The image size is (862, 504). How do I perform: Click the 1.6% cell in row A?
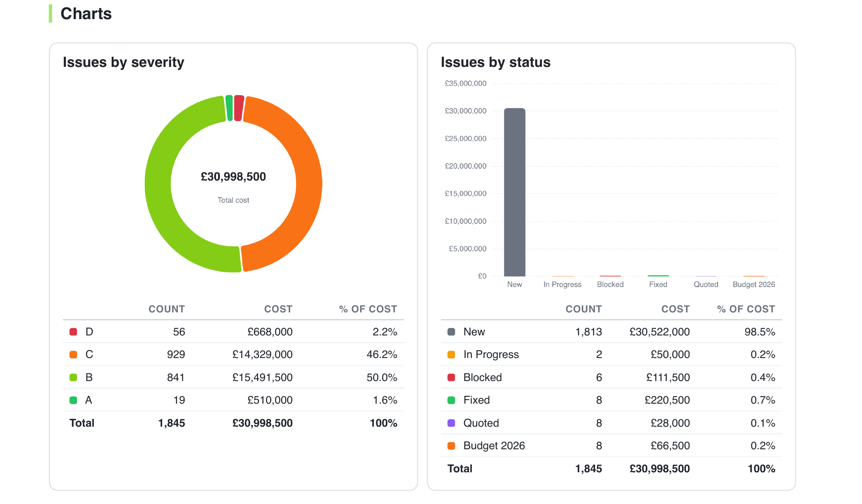click(385, 400)
